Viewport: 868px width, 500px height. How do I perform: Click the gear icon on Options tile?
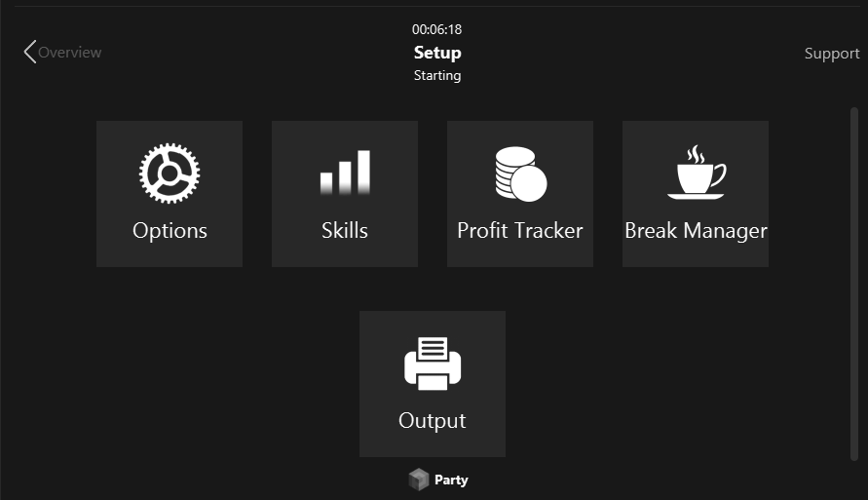(x=170, y=173)
